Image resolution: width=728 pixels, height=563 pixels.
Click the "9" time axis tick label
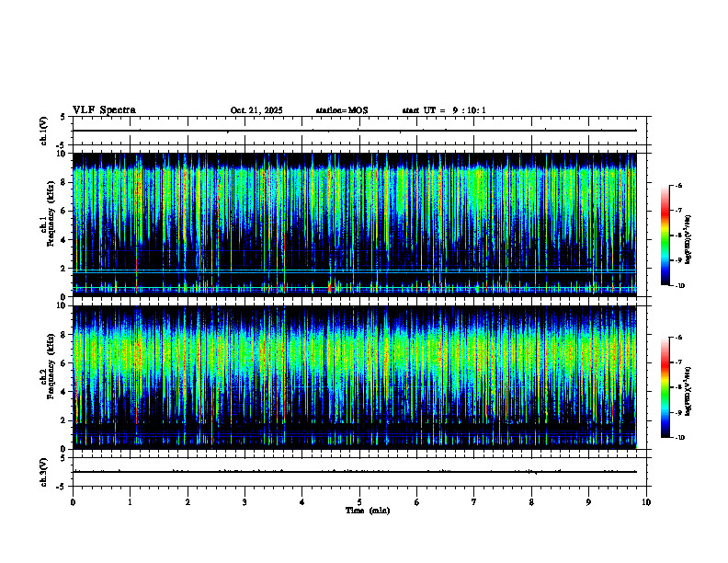(588, 502)
